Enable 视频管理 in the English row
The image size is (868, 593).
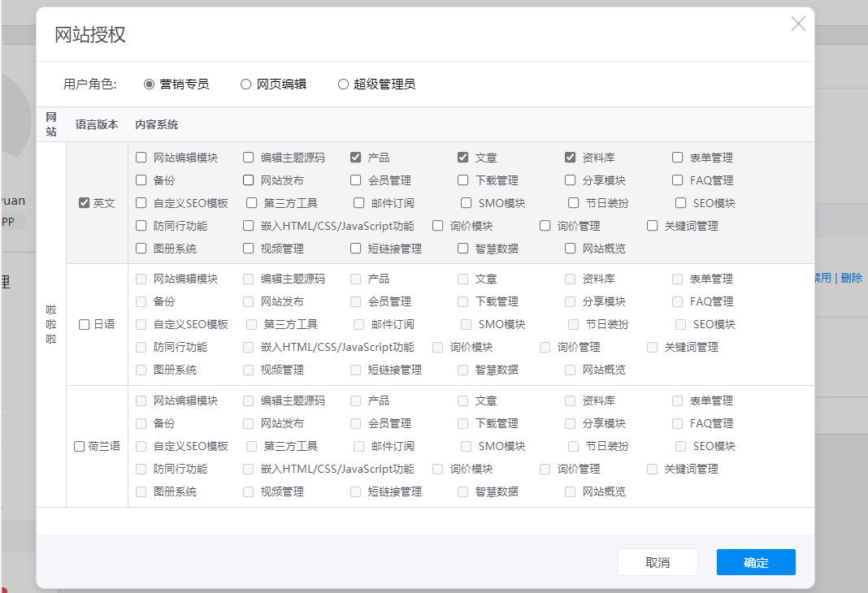(x=248, y=248)
